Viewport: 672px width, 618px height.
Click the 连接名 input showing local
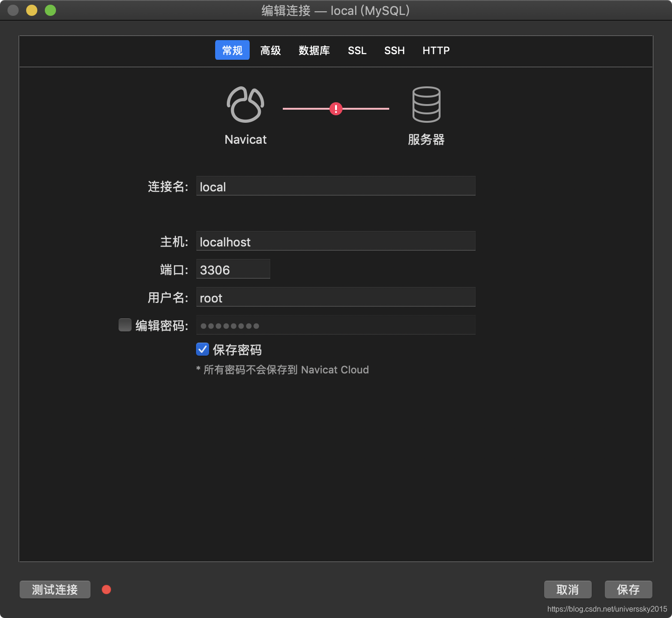336,186
